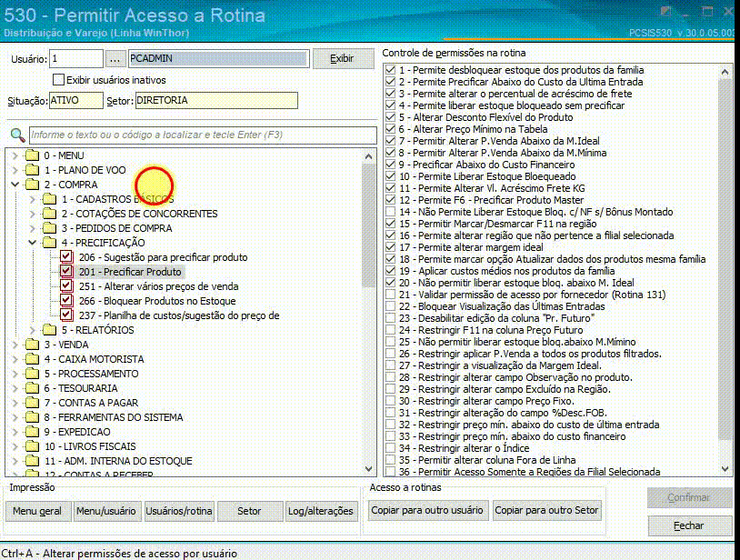
Task: Expand the 10 - LIVROS FISCAIS node
Action: [15, 446]
